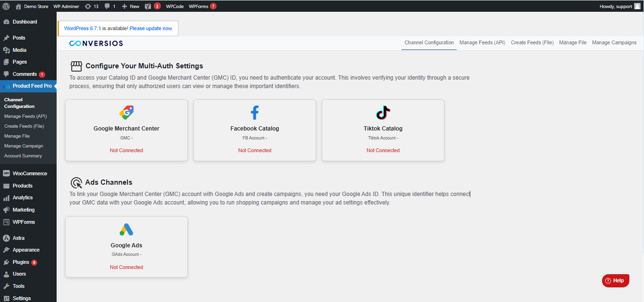Click the Google Ads logo
The height and width of the screenshot is (302, 644).
[x=126, y=229]
